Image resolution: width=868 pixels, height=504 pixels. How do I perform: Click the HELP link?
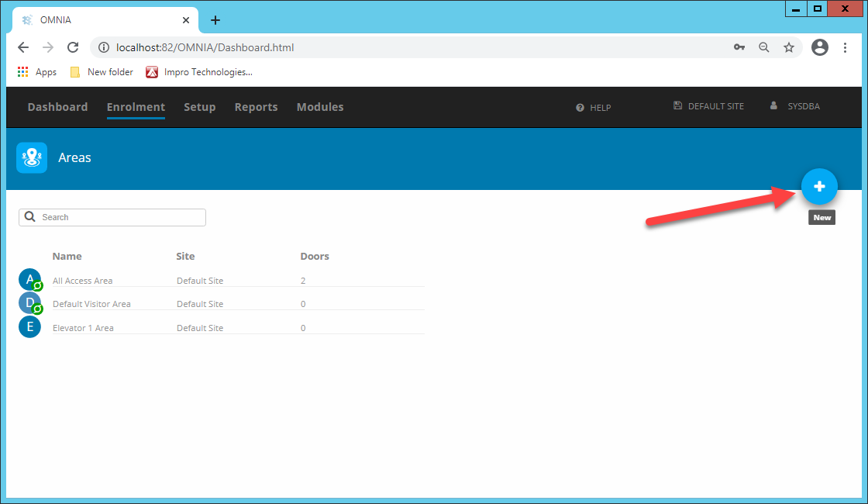click(600, 108)
